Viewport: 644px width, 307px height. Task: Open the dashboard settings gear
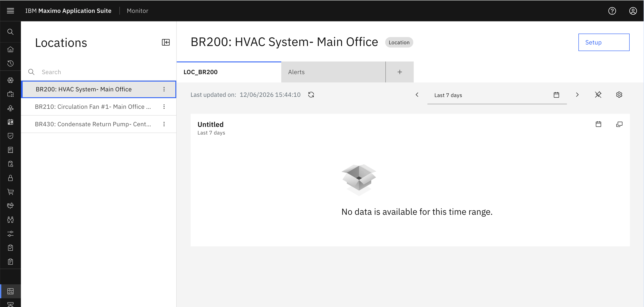tap(619, 95)
